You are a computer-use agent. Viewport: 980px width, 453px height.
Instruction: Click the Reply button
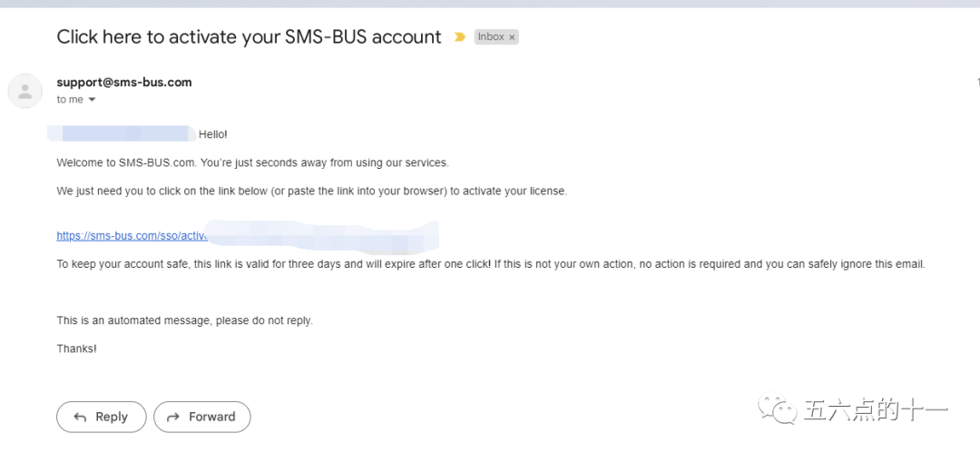[101, 417]
